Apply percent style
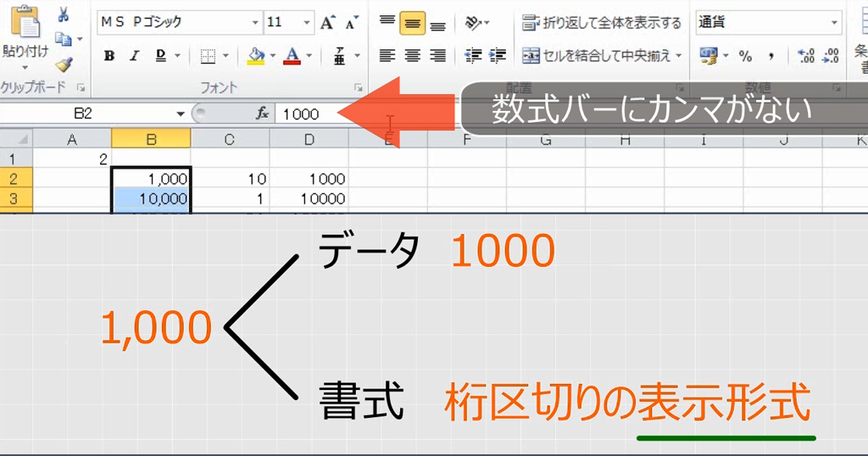Image resolution: width=868 pixels, height=456 pixels. pyautogui.click(x=745, y=56)
